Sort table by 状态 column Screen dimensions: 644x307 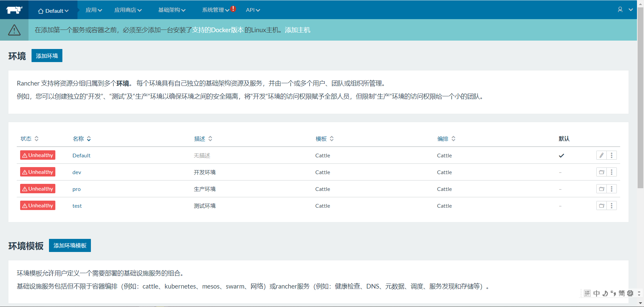coord(30,139)
